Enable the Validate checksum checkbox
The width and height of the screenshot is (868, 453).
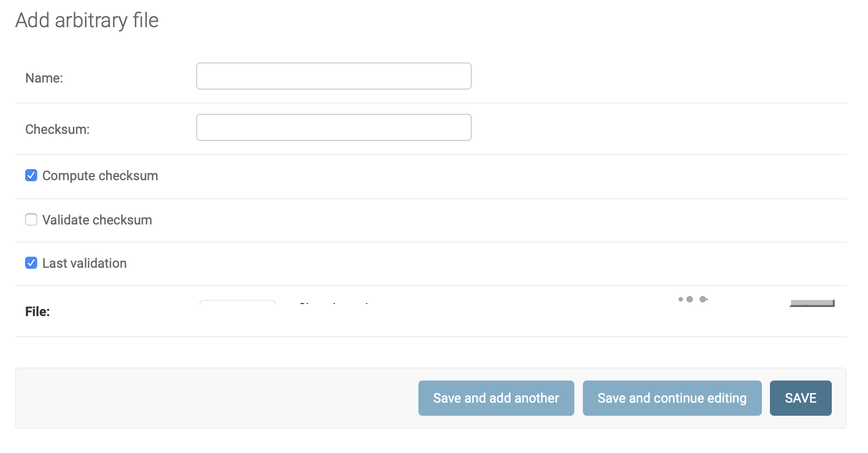(x=31, y=219)
